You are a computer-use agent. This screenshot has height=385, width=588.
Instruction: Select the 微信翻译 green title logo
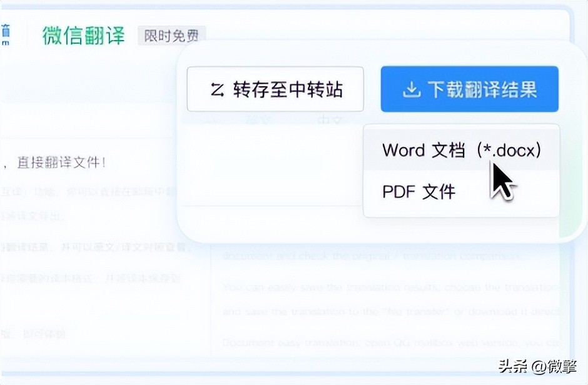(x=83, y=35)
